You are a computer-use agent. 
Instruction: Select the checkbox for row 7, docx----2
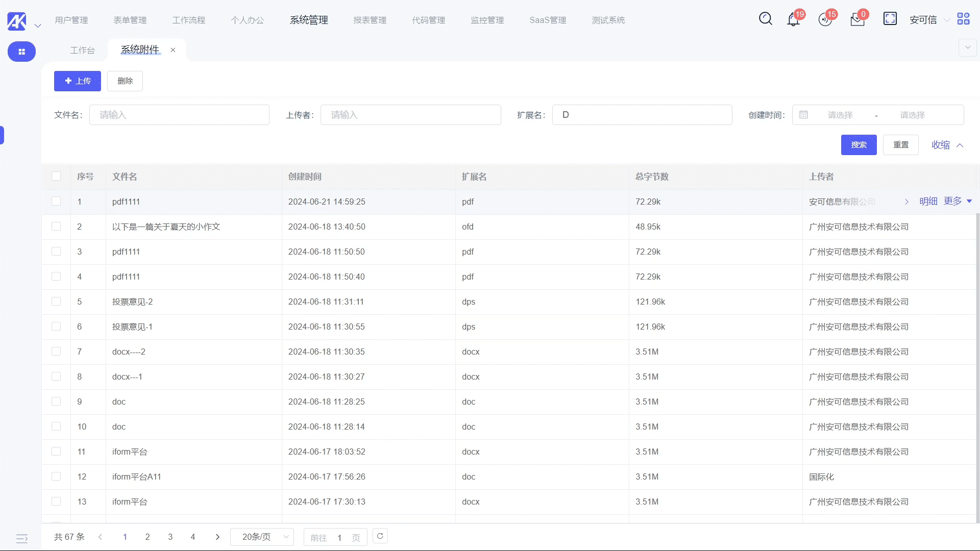[x=56, y=352]
